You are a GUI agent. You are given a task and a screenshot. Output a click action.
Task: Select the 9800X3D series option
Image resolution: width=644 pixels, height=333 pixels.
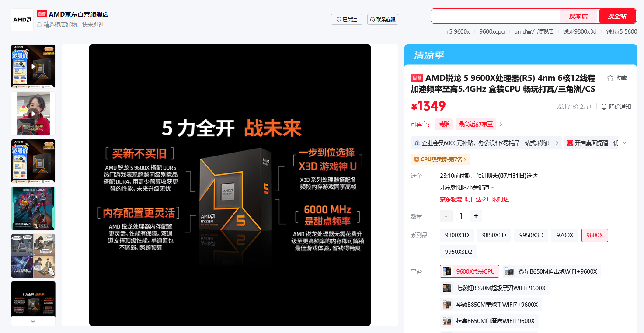click(457, 236)
